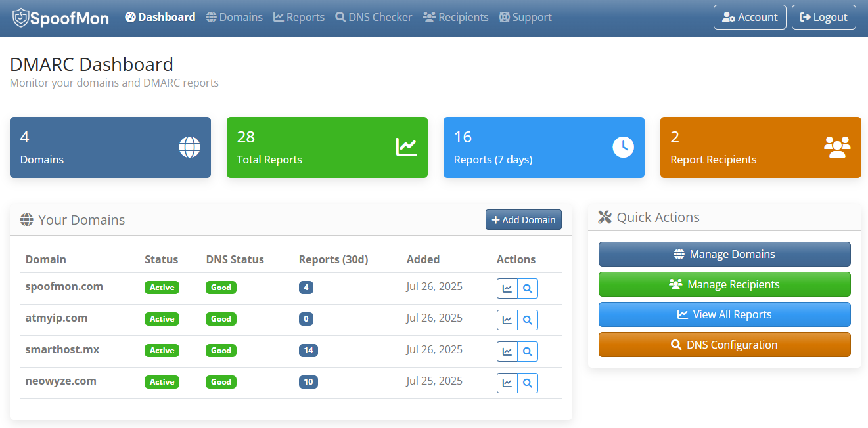Click the DNS Status column header
The image size is (868, 428).
tap(235, 259)
